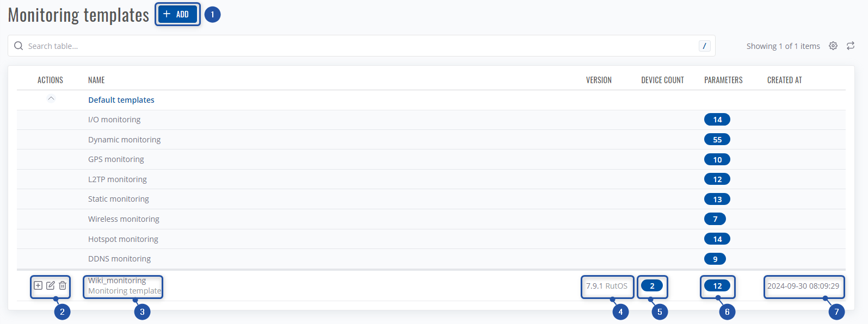868x324 pixels.
Task: Click the search magnifier icon
Action: (x=19, y=46)
